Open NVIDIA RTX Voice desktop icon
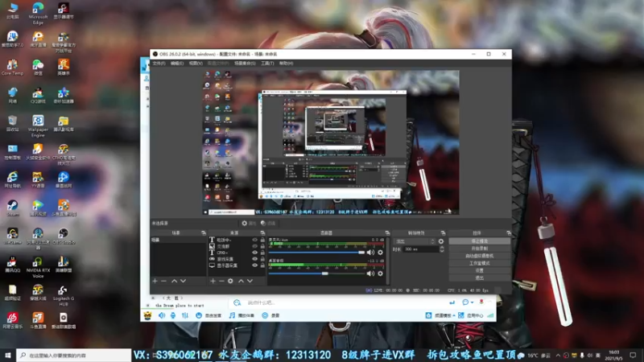644x362 pixels. click(38, 267)
